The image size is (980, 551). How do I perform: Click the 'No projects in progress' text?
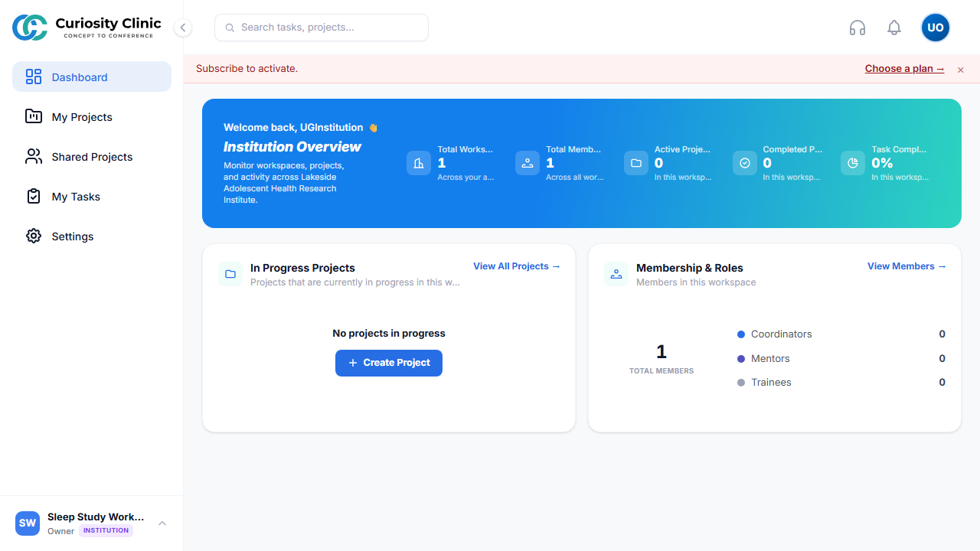pyautogui.click(x=389, y=334)
